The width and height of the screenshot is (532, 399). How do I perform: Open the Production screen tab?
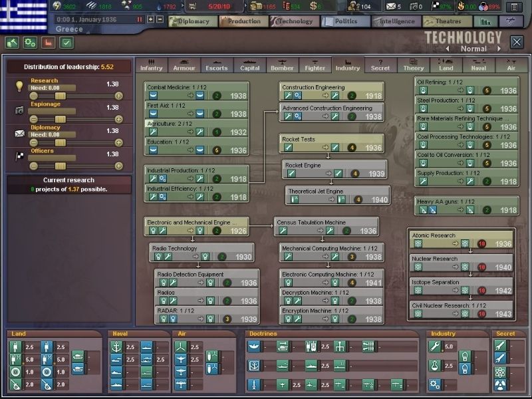pos(243,21)
